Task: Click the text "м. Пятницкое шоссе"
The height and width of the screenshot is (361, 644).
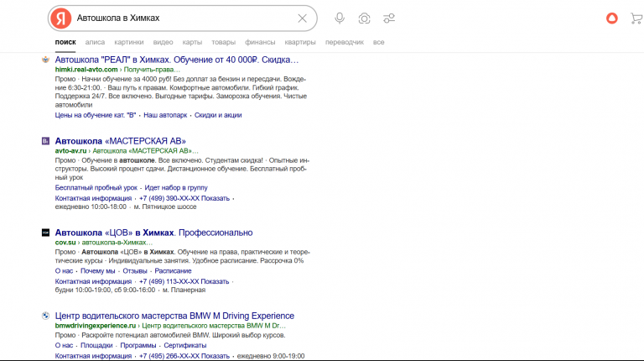Action: pos(165,207)
